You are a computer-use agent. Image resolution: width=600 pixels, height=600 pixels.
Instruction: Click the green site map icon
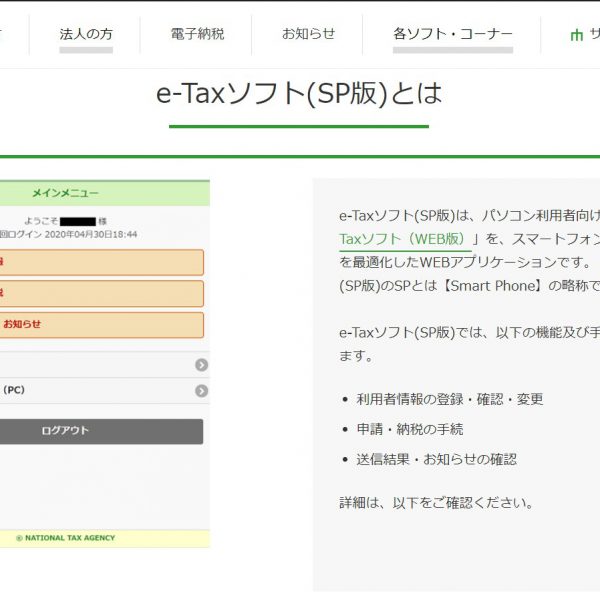(576, 35)
